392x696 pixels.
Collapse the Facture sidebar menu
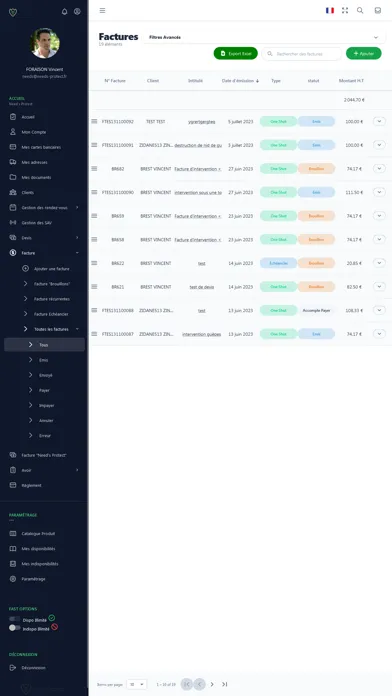44,253
